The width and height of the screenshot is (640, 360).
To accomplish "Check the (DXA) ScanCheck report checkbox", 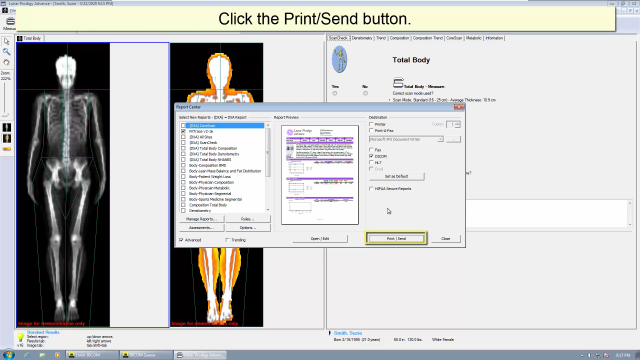I will (183, 143).
